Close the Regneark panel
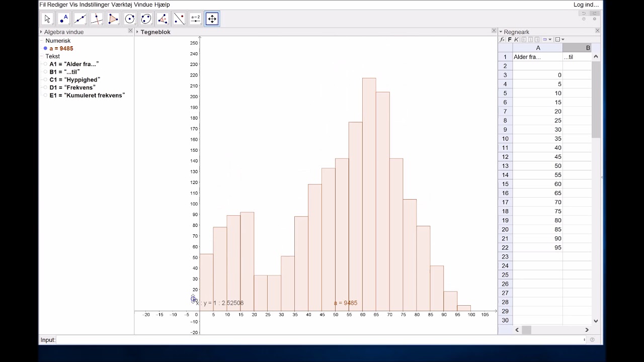644x362 pixels. (x=597, y=31)
